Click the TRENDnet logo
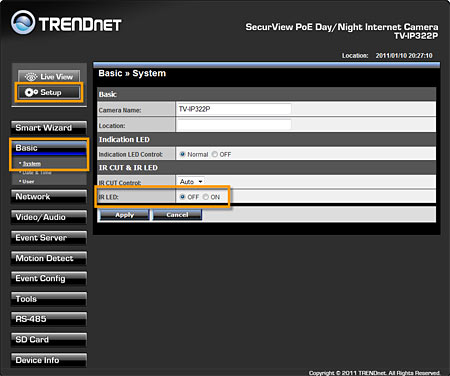Image resolution: width=450 pixels, height=376 pixels. [x=66, y=23]
